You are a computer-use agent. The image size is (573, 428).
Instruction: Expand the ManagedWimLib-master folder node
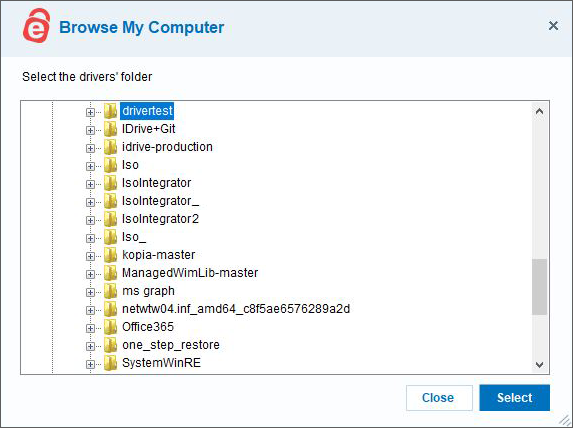tap(90, 274)
